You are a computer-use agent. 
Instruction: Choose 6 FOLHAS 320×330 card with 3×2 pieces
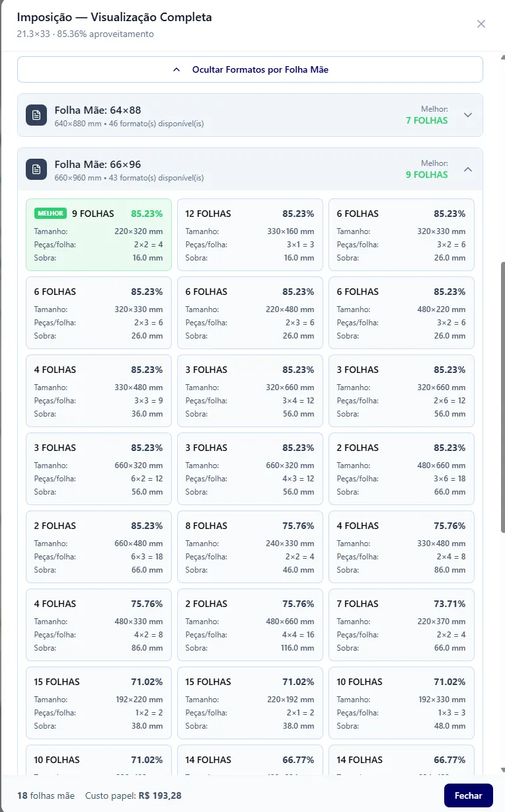(x=401, y=235)
